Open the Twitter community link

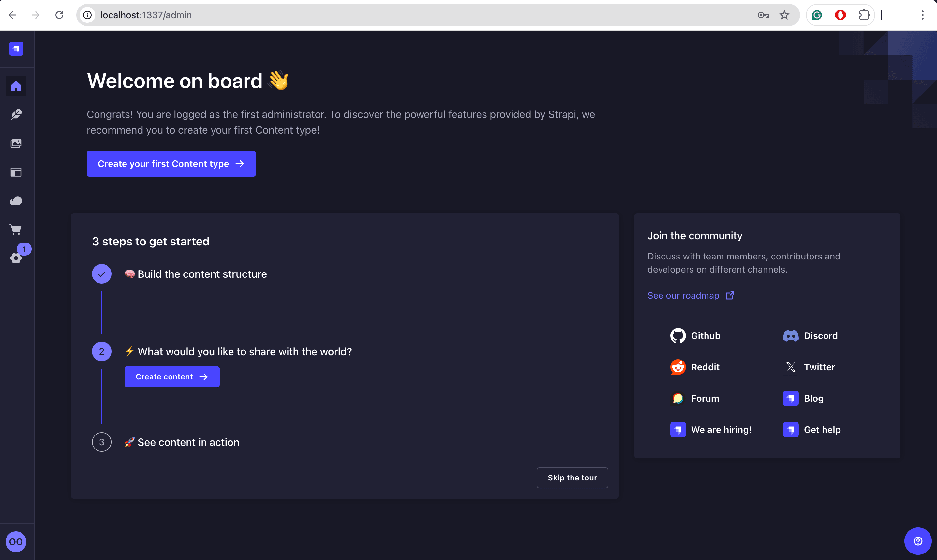(809, 367)
